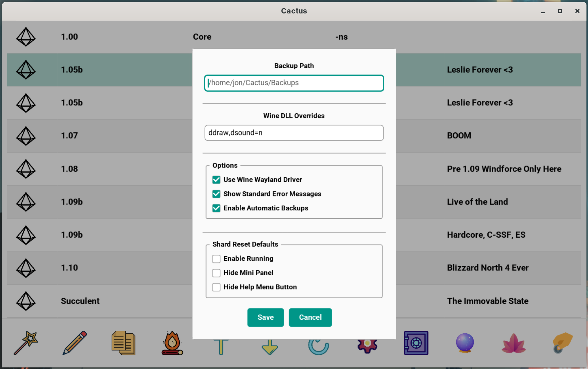Click the diamond icon in the Succulent row
The image size is (588, 369).
pyautogui.click(x=26, y=301)
